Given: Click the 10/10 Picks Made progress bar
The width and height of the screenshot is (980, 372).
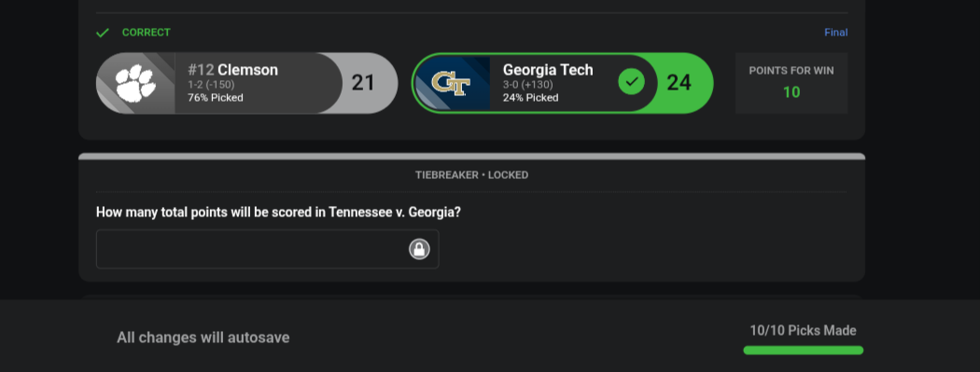Looking at the screenshot, I should click(803, 351).
